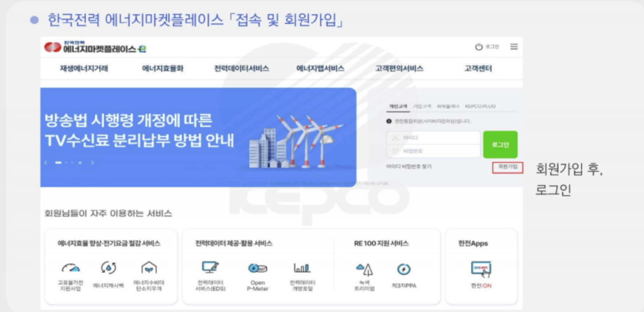The height and width of the screenshot is (312, 644).
Task: Open 고효율가전 지원사업 service icon
Action: (x=70, y=276)
